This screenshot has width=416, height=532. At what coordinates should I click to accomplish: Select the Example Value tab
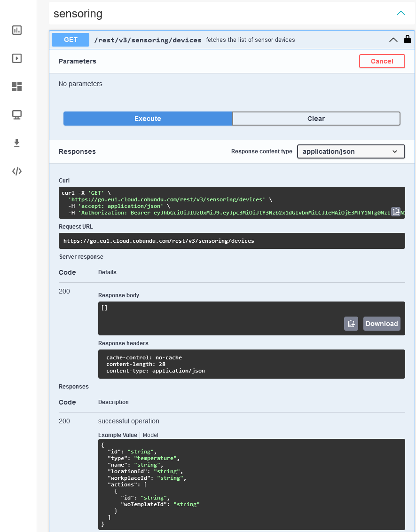pyautogui.click(x=118, y=435)
